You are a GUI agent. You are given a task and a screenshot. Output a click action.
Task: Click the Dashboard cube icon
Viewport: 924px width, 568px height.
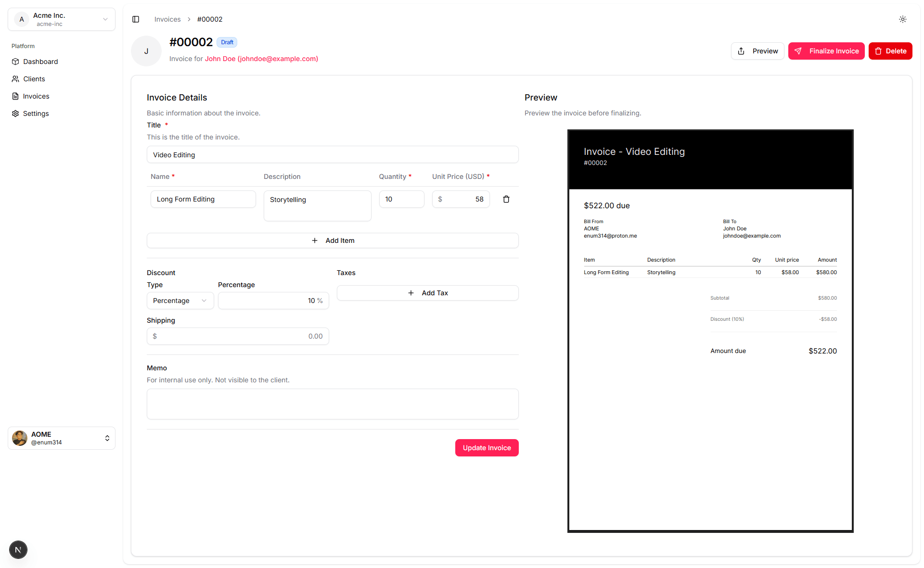click(15, 62)
